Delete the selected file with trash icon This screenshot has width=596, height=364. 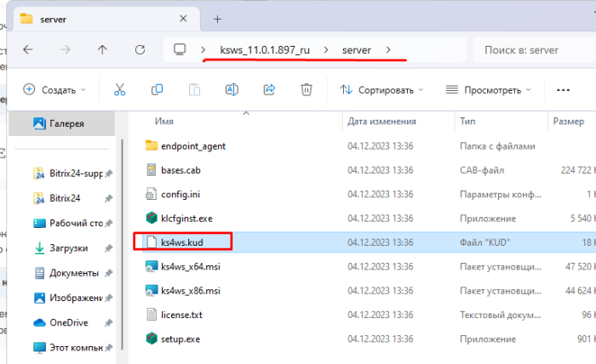coord(307,90)
